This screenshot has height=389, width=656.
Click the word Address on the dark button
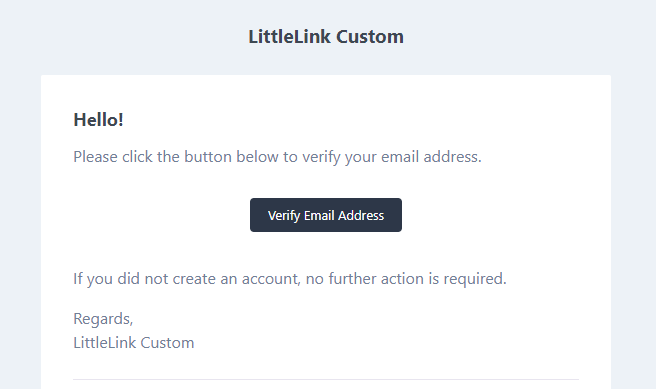pyautogui.click(x=361, y=215)
